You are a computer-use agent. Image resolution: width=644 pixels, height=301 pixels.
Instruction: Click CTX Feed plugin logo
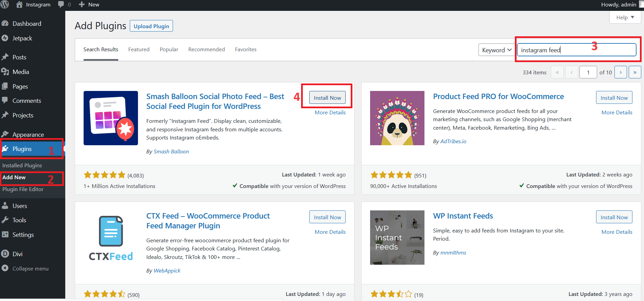[111, 238]
